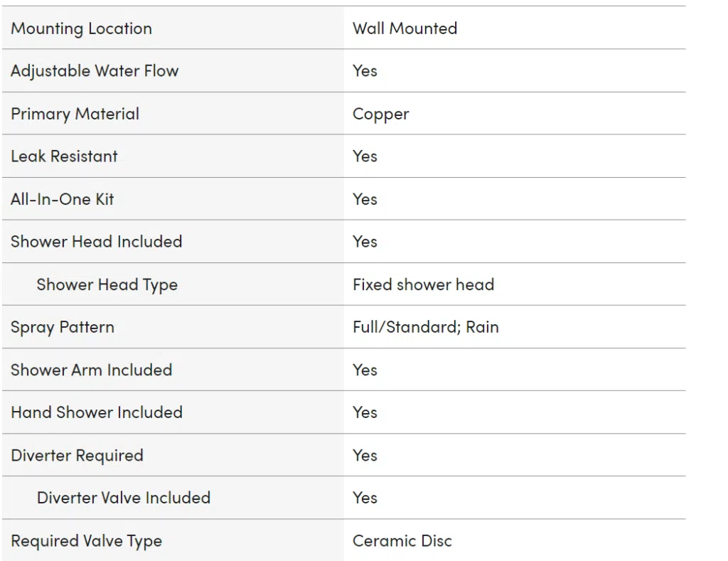The image size is (728, 561).
Task: Click the Mounting Location label
Action: click(x=81, y=28)
